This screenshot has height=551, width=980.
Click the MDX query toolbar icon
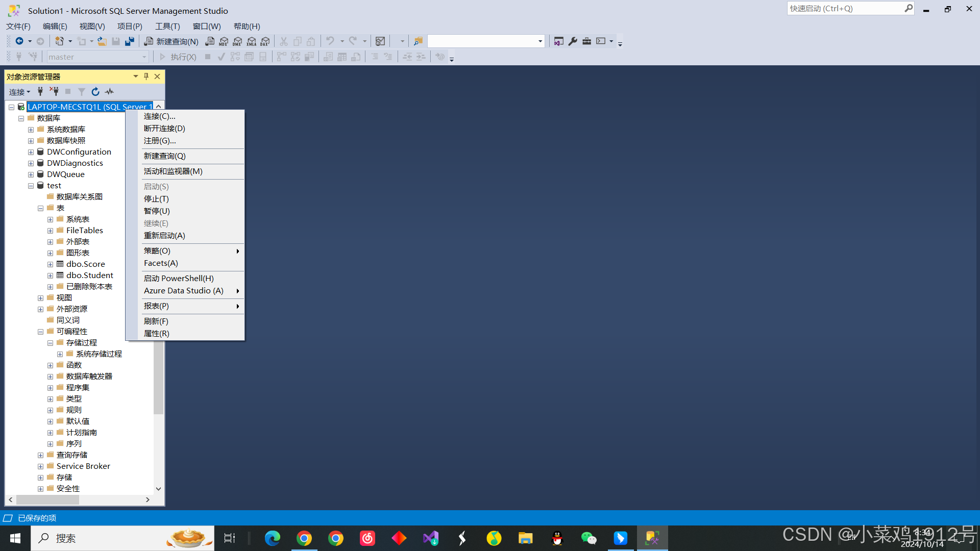[224, 41]
